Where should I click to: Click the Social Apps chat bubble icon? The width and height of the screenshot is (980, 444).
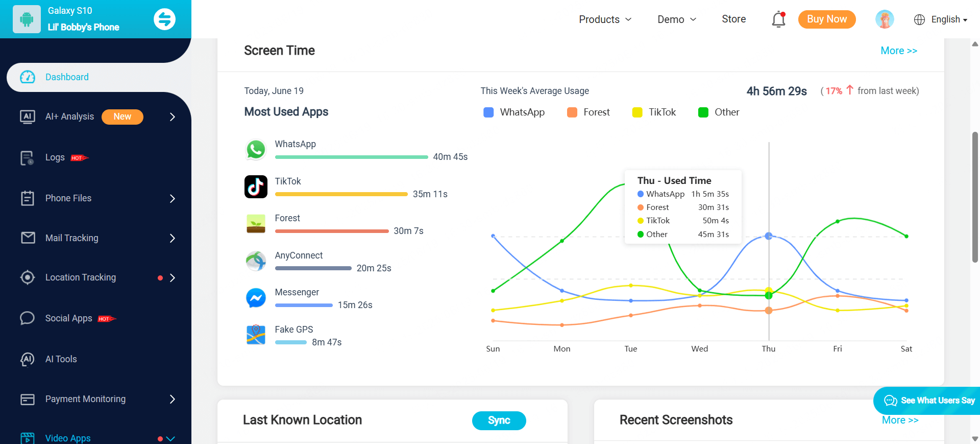[x=28, y=318]
